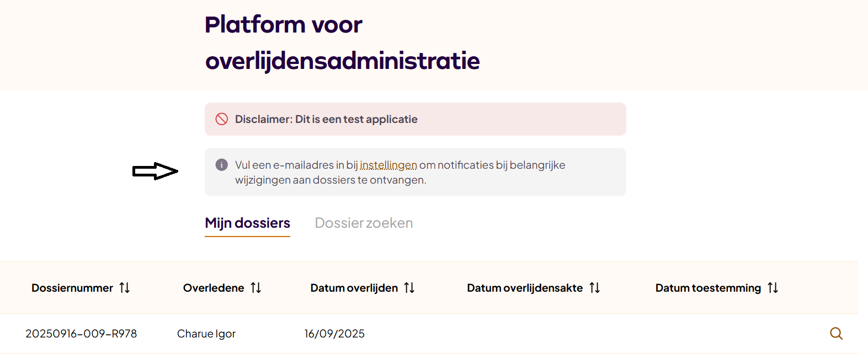The image size is (868, 354).
Task: Switch to the Dossier zoeken tab
Action: [x=364, y=223]
